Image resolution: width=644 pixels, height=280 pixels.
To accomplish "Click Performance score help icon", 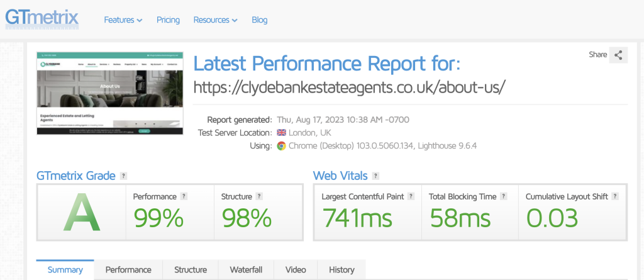I will (184, 196).
